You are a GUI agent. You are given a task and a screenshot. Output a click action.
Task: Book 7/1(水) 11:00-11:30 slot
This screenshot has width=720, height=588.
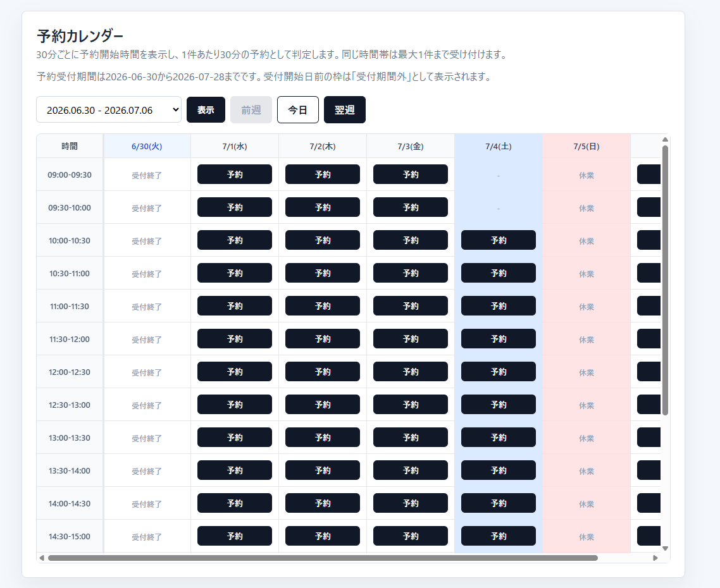pyautogui.click(x=235, y=306)
